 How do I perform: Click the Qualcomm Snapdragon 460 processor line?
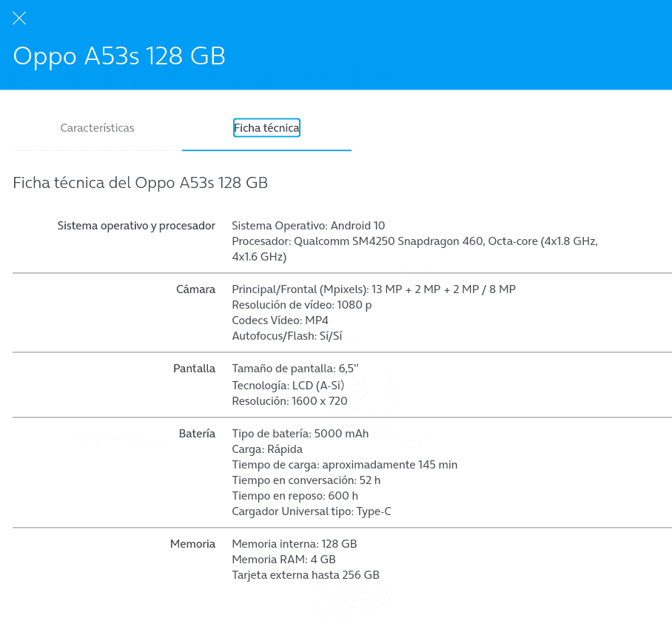414,249
